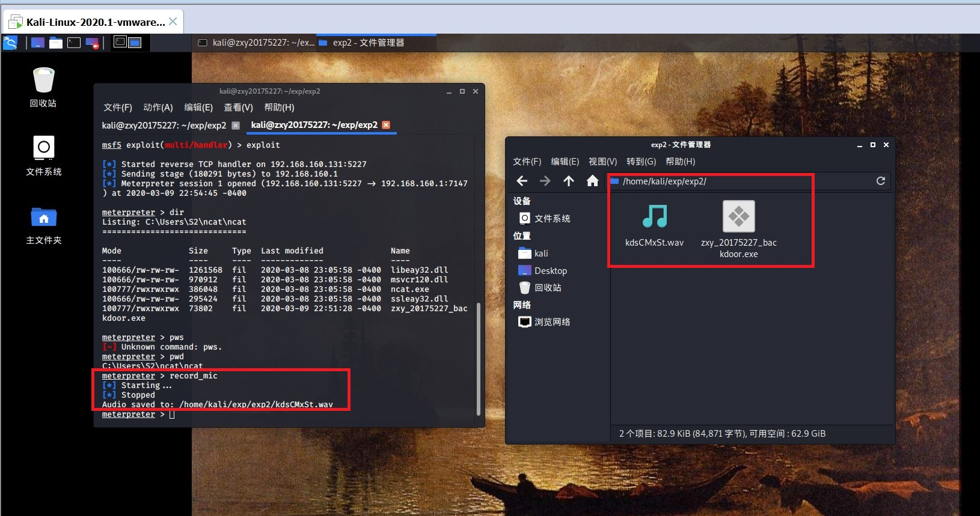980x516 pixels.
Task: Click the show desktop panel icon
Action: click(38, 43)
